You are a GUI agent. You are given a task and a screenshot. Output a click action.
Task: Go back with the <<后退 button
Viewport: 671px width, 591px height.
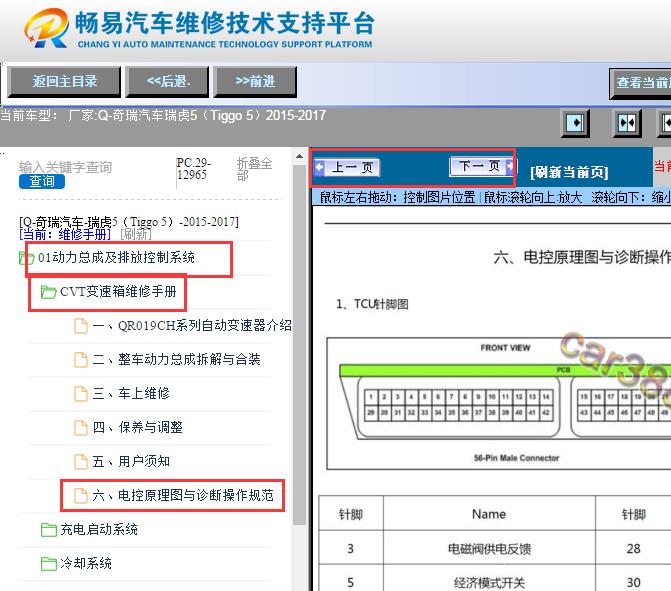(x=167, y=81)
